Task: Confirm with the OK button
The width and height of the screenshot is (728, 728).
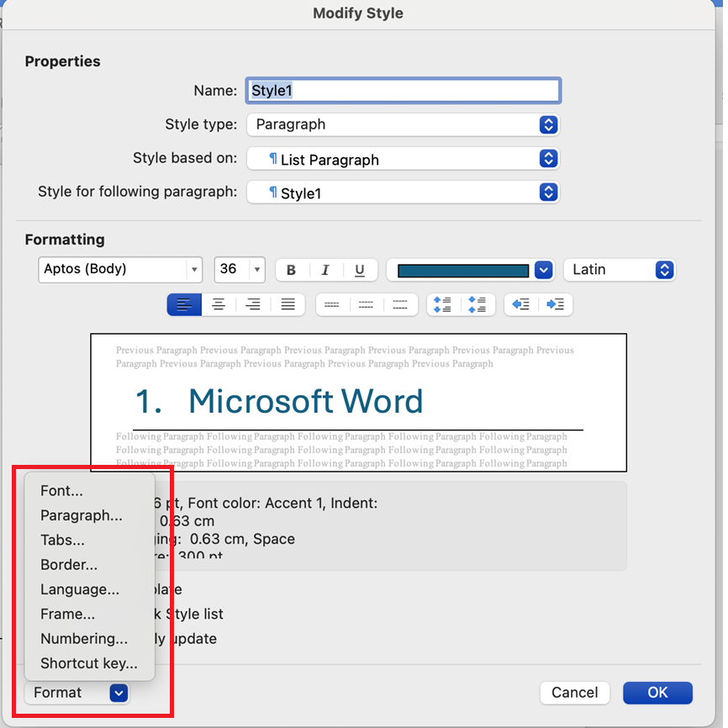Action: (x=657, y=693)
